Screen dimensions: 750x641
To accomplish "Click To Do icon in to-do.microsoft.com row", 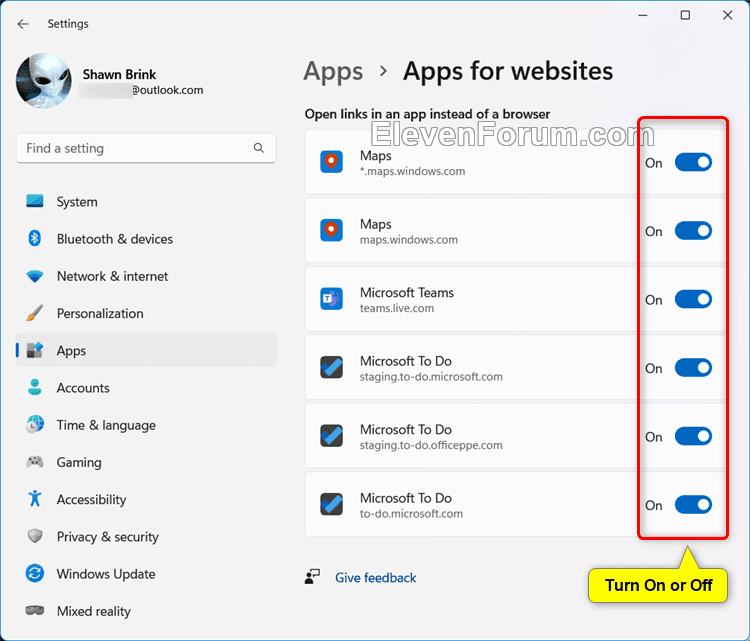I will [x=331, y=504].
